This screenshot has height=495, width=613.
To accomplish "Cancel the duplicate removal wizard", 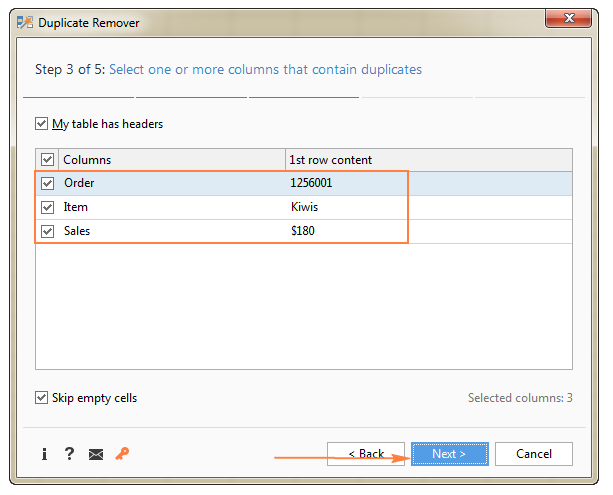I will (533, 454).
